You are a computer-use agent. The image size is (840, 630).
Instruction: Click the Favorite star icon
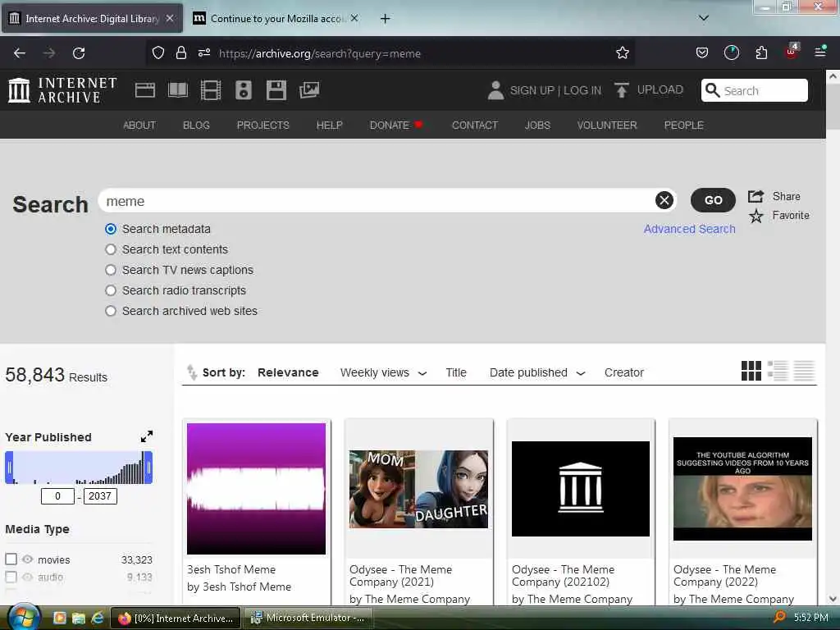tap(756, 216)
